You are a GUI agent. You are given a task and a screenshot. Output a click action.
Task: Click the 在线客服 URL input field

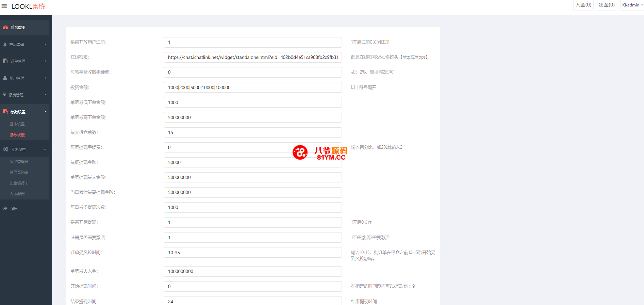253,58
